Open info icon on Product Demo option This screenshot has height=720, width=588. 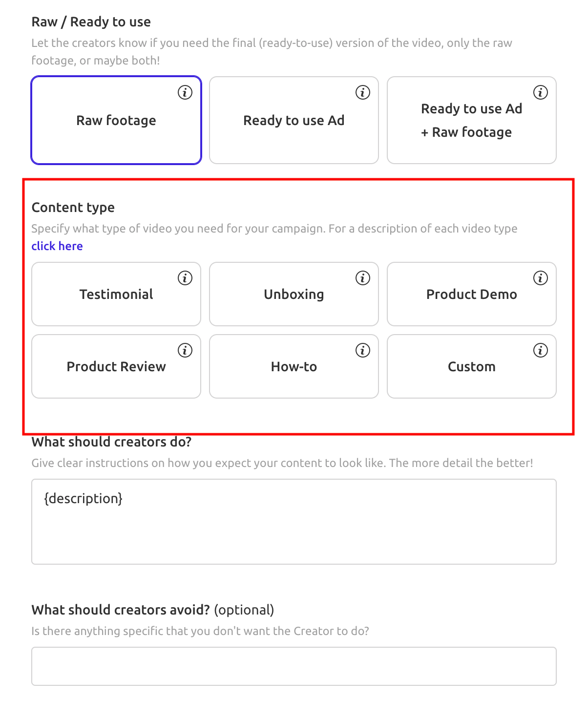click(x=541, y=278)
